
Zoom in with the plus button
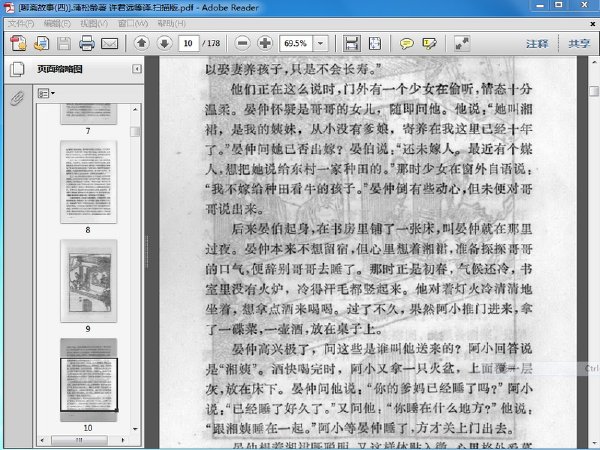click(265, 43)
